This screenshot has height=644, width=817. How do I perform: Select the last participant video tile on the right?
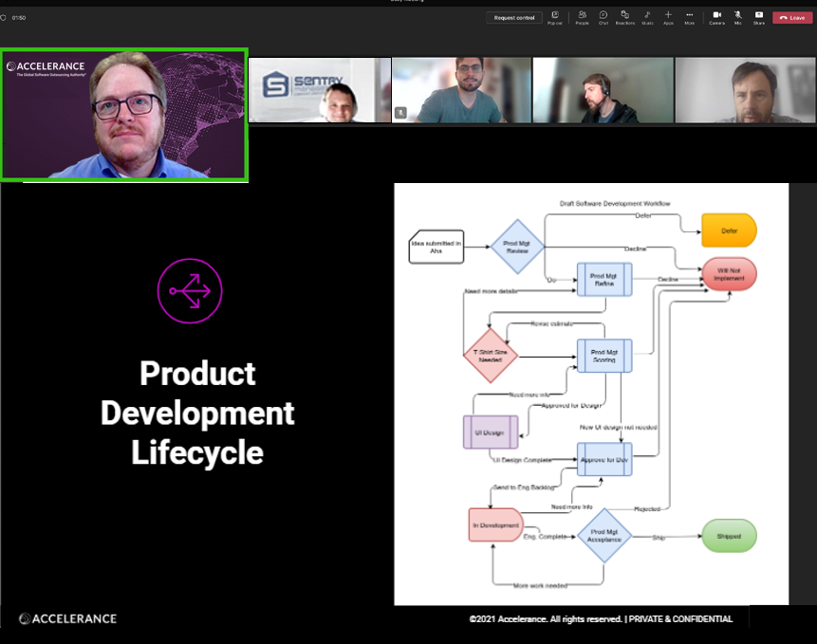click(x=745, y=90)
